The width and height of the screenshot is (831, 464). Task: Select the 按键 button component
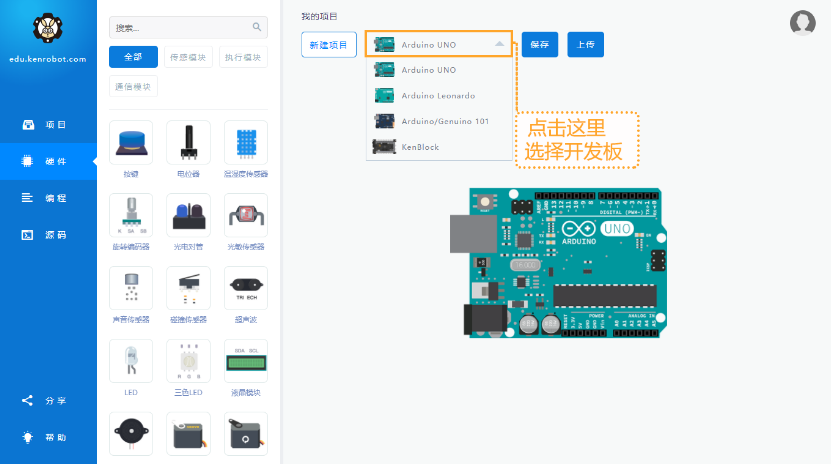pos(131,143)
